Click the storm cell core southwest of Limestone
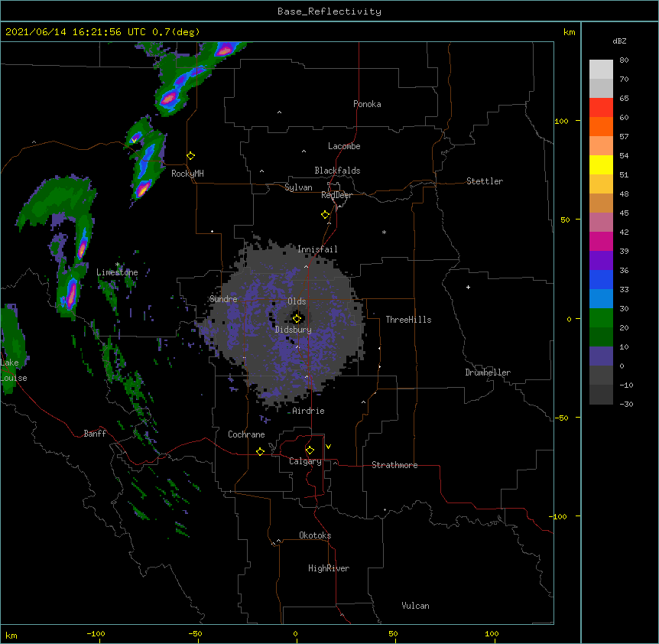This screenshot has height=644, width=659. [70, 294]
